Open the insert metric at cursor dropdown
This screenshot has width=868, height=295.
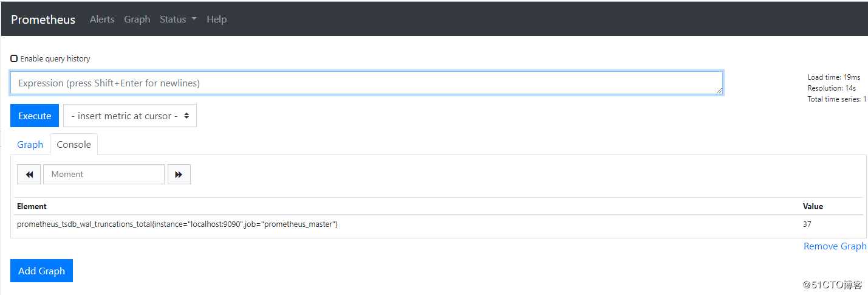[x=130, y=116]
